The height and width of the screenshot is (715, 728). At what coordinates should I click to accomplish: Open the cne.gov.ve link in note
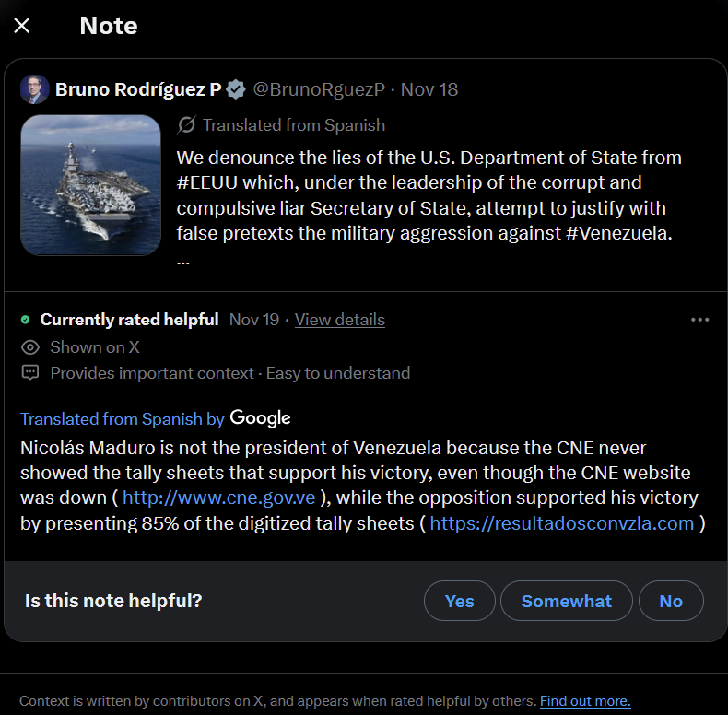(x=219, y=498)
